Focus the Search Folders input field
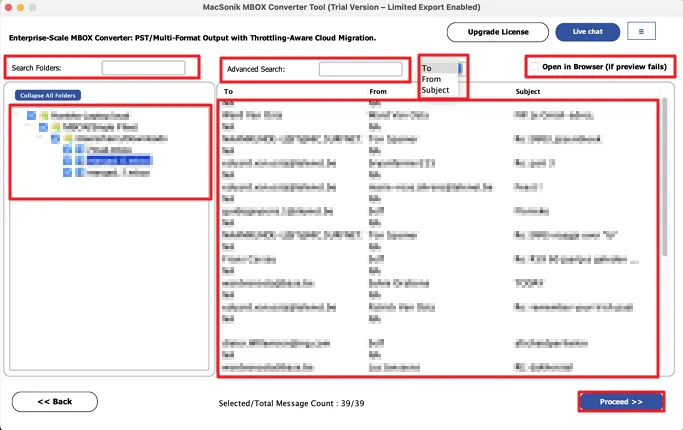Viewport: 683px width, 430px height. tap(143, 68)
